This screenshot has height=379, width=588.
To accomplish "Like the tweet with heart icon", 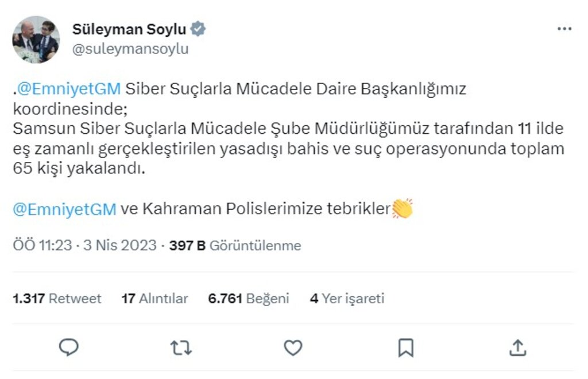I will [293, 347].
